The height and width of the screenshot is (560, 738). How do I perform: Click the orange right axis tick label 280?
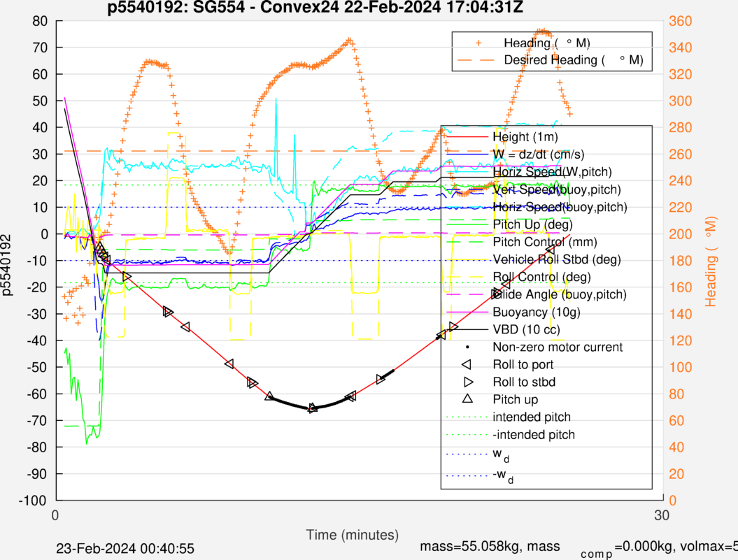680,127
